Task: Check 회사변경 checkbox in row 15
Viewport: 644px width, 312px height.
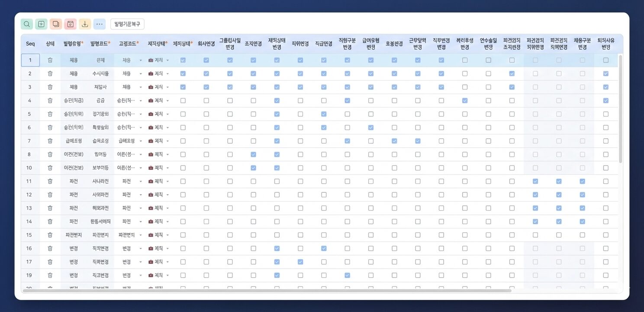Action: pos(206,235)
